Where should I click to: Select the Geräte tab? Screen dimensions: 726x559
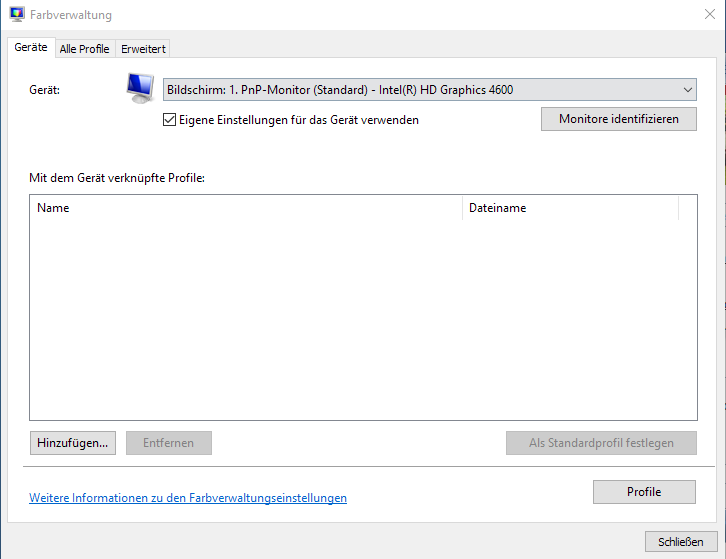[31, 47]
